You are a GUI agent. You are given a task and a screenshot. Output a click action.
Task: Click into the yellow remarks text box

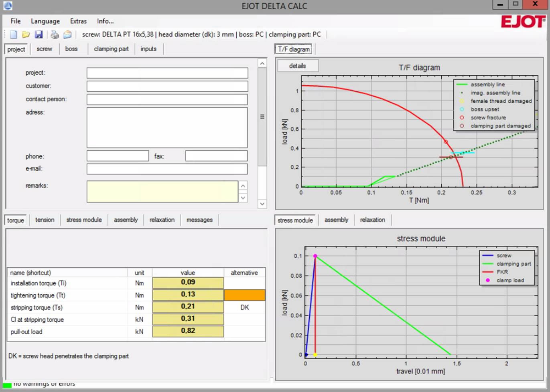pyautogui.click(x=162, y=192)
